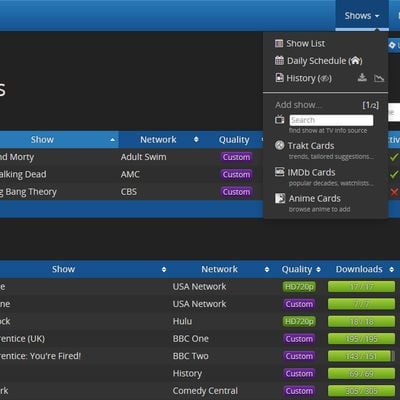Click the Custom badge in CBS row
This screenshot has width=400, height=400.
pyautogui.click(x=236, y=192)
